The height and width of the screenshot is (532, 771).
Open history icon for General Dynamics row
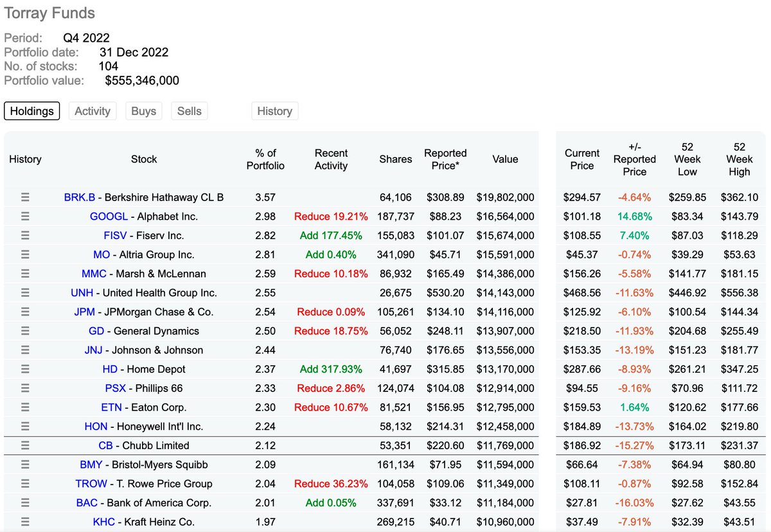pos(25,331)
